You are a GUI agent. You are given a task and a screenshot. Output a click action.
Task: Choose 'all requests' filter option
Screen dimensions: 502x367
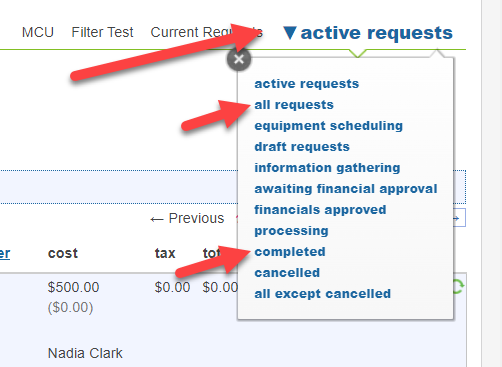pyautogui.click(x=294, y=105)
